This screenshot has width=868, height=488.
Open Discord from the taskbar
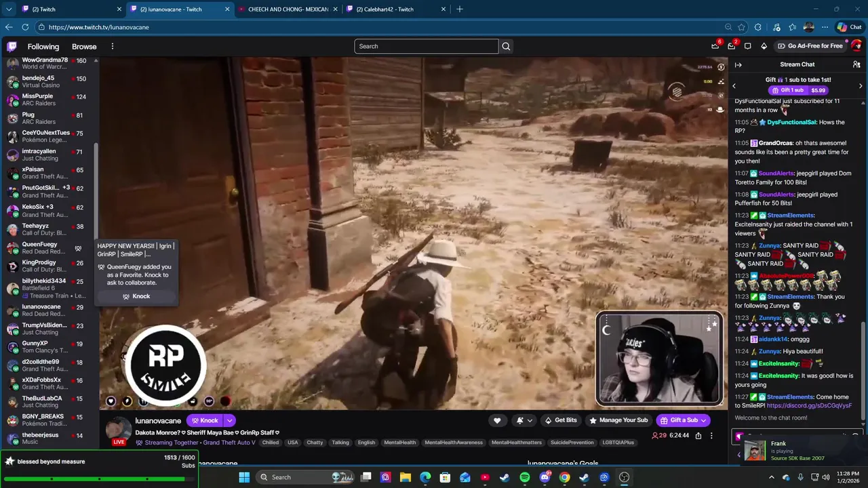coord(545,477)
